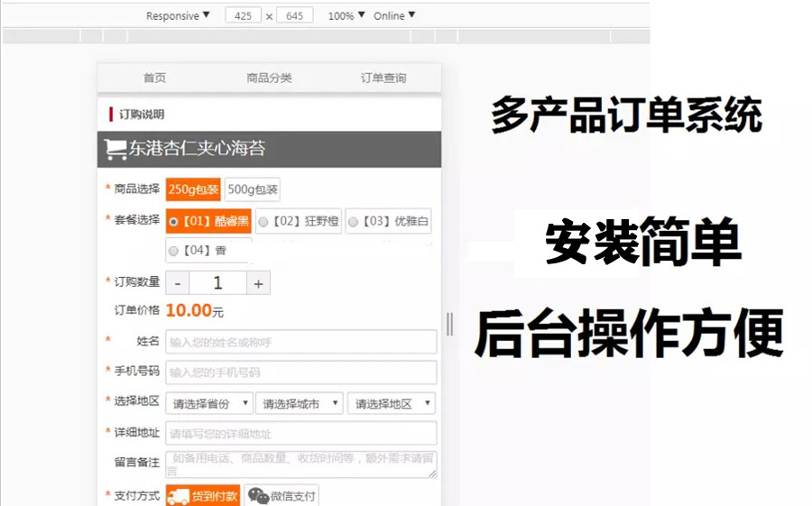Decrease quantity with the minus button

[177, 283]
